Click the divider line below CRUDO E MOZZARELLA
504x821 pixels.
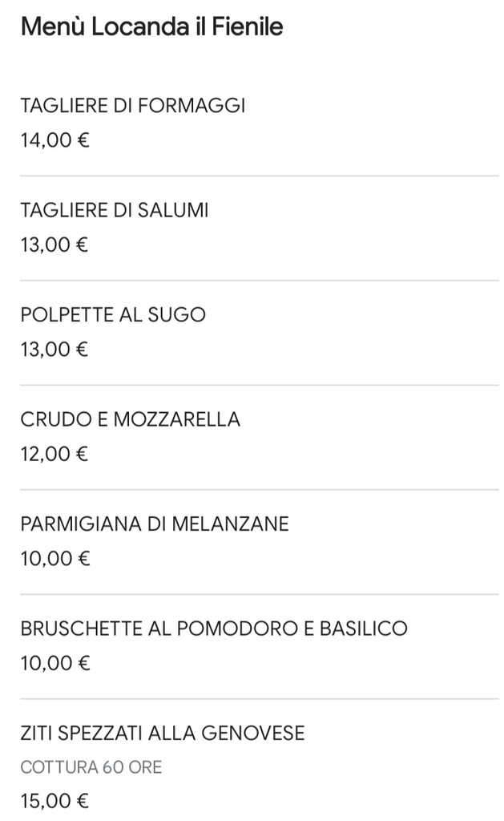(260, 490)
